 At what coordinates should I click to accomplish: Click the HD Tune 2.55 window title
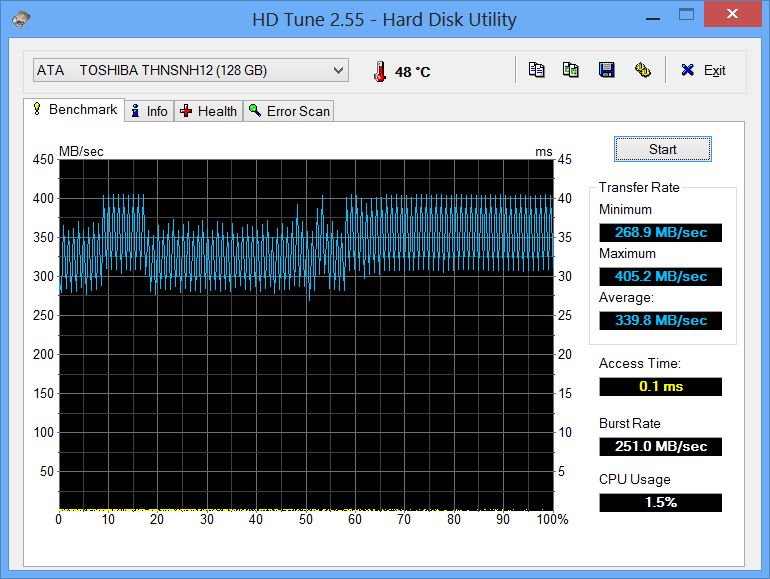coord(384,20)
